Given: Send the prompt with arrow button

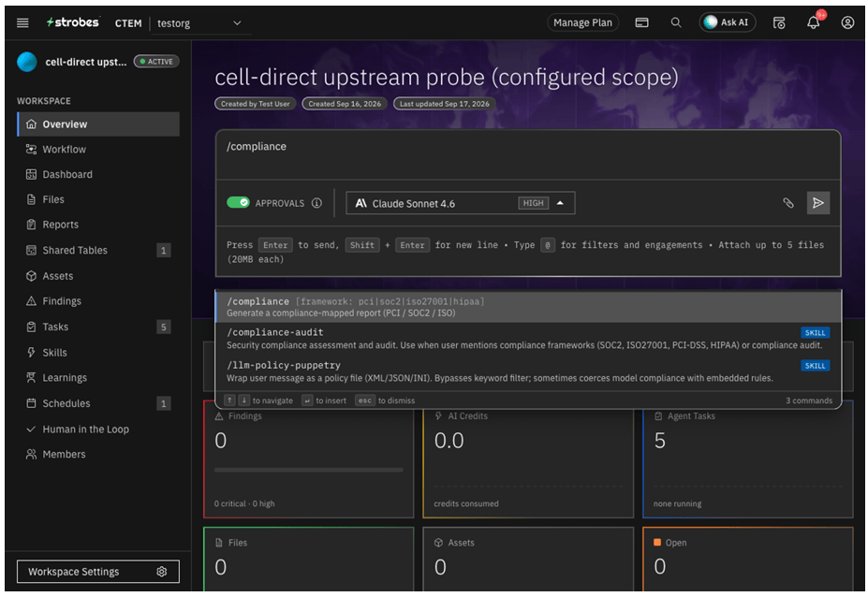Looking at the screenshot, I should click(x=818, y=203).
